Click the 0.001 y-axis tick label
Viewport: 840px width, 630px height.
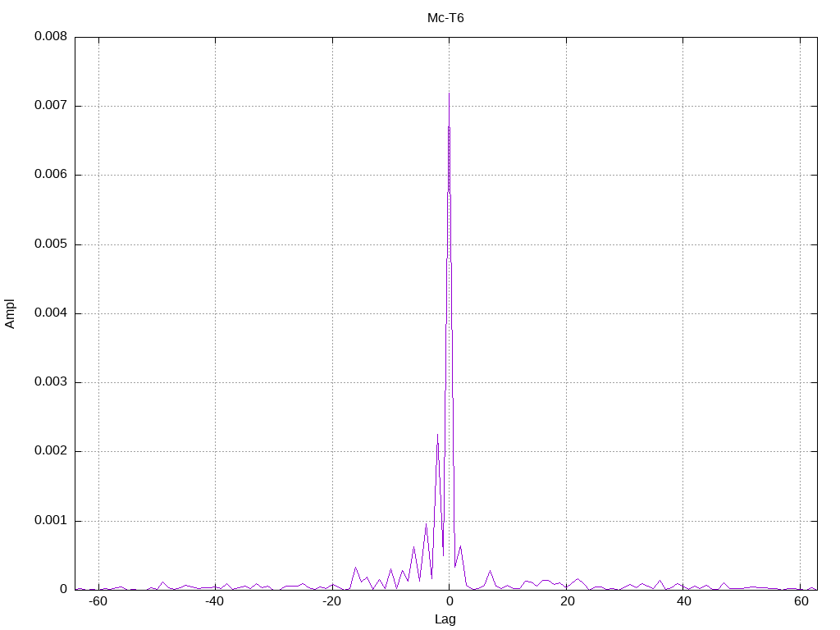51,520
